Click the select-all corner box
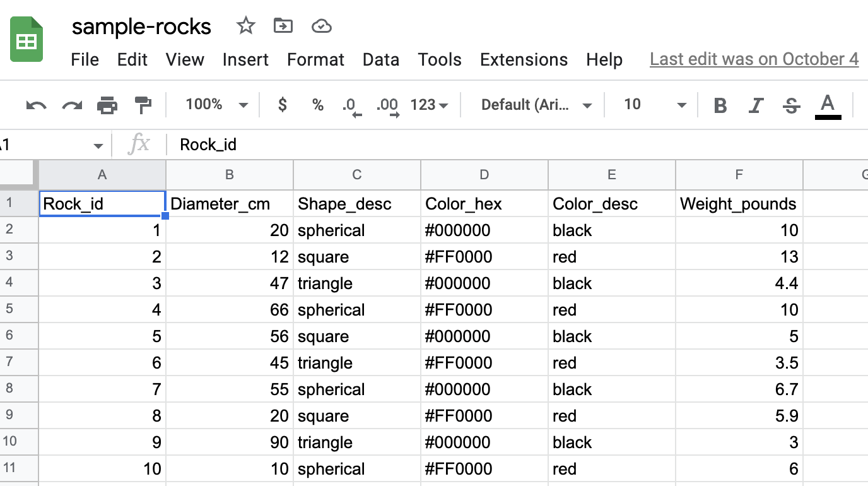This screenshot has width=868, height=486. pyautogui.click(x=20, y=175)
